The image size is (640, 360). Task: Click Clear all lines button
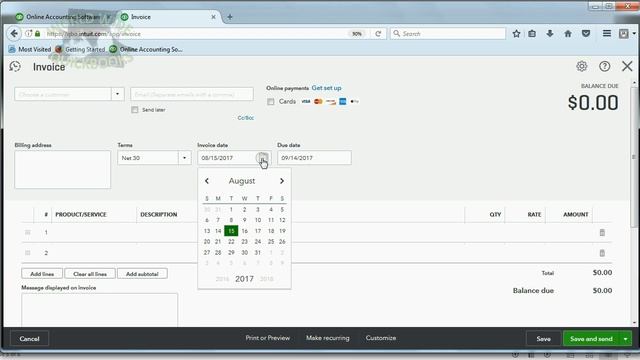click(x=90, y=274)
